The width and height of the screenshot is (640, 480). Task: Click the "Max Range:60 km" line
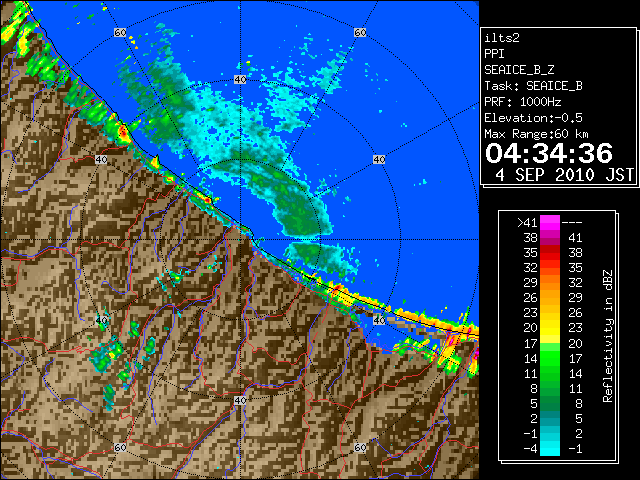click(536, 134)
